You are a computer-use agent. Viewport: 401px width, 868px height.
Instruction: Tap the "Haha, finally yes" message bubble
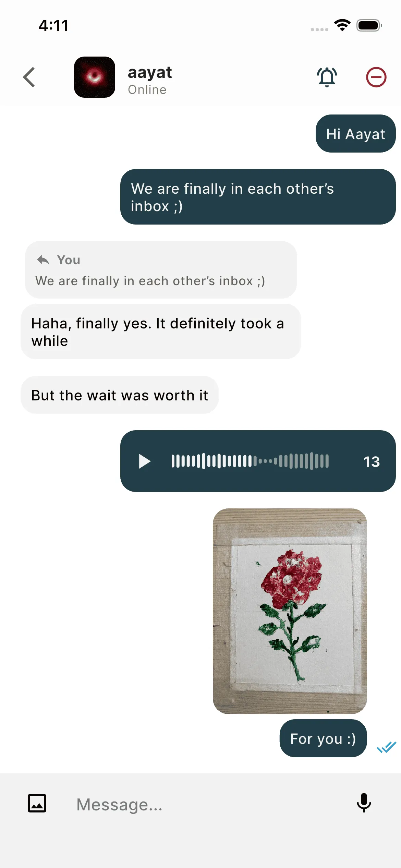coord(161,331)
